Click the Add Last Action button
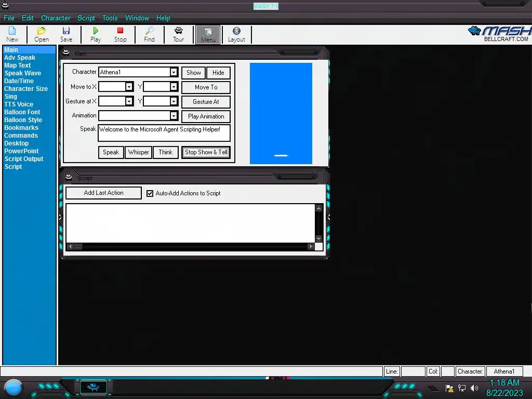 coord(103,193)
